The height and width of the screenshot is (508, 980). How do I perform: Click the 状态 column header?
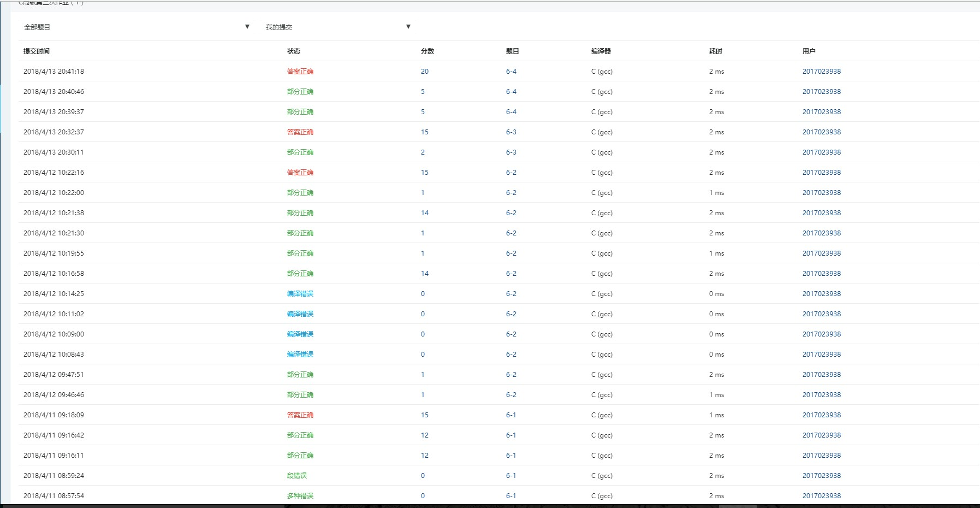(294, 51)
